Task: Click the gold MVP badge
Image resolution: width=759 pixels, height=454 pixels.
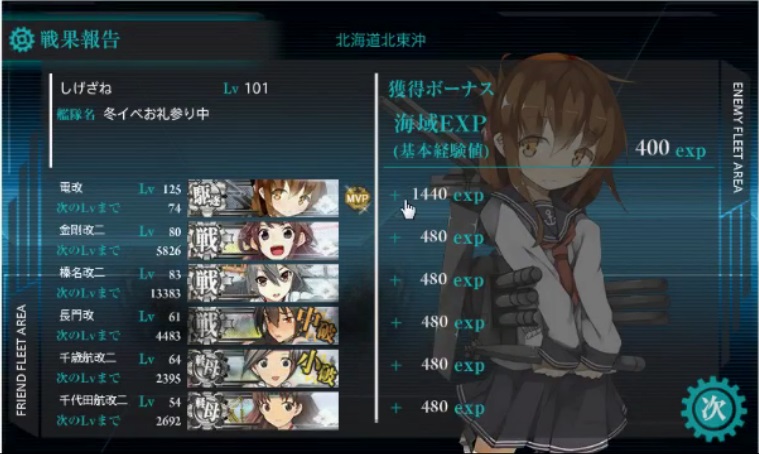Action: (357, 198)
